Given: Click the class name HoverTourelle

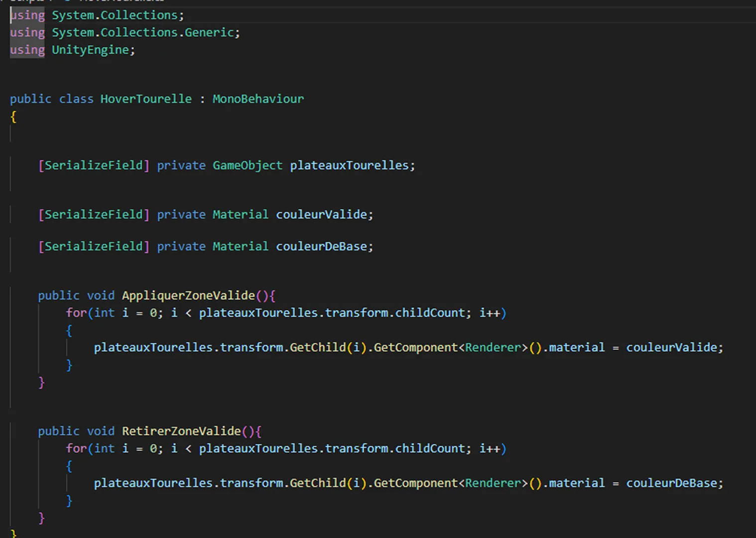Looking at the screenshot, I should (x=146, y=99).
